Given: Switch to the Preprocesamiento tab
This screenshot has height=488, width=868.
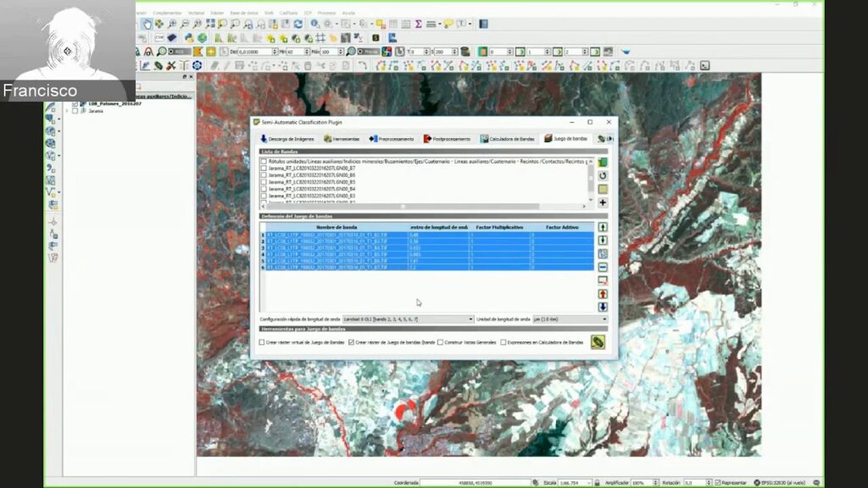Looking at the screenshot, I should (x=392, y=139).
